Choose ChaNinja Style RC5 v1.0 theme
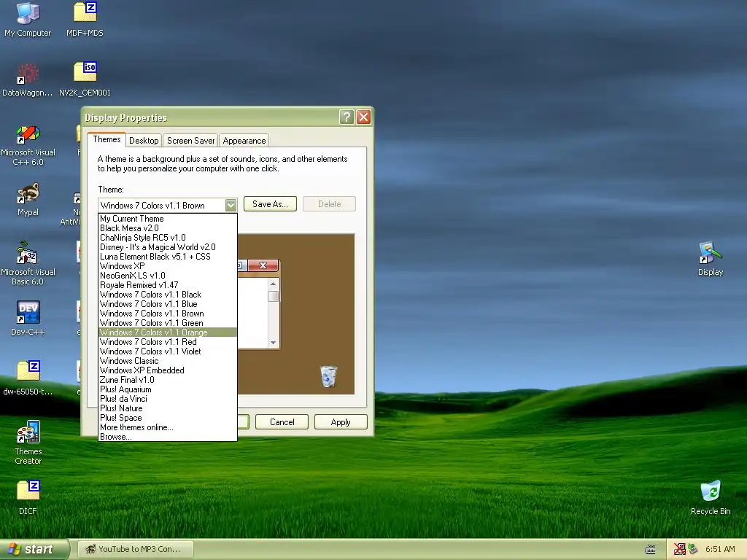Screen dimensions: 747x560 (x=167, y=238)
